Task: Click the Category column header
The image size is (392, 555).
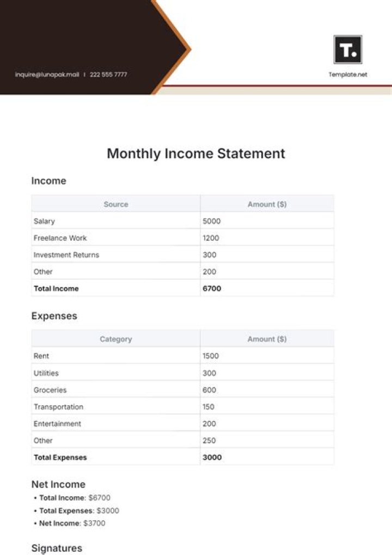Action: pos(116,339)
